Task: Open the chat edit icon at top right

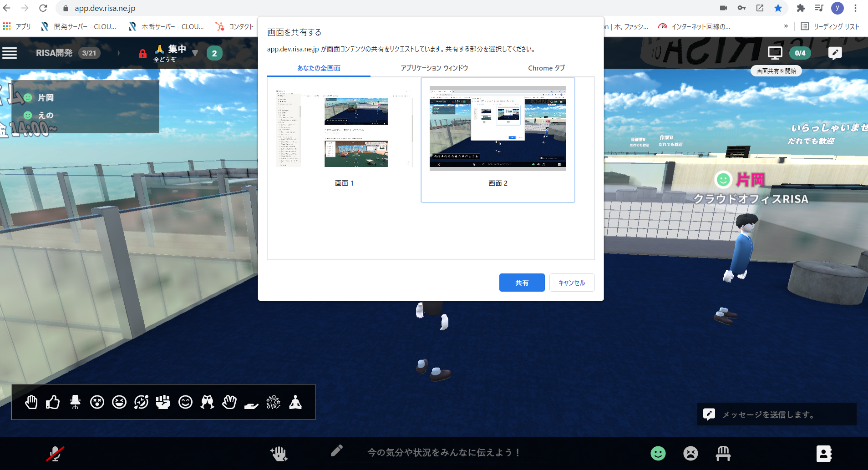Action: (x=835, y=53)
